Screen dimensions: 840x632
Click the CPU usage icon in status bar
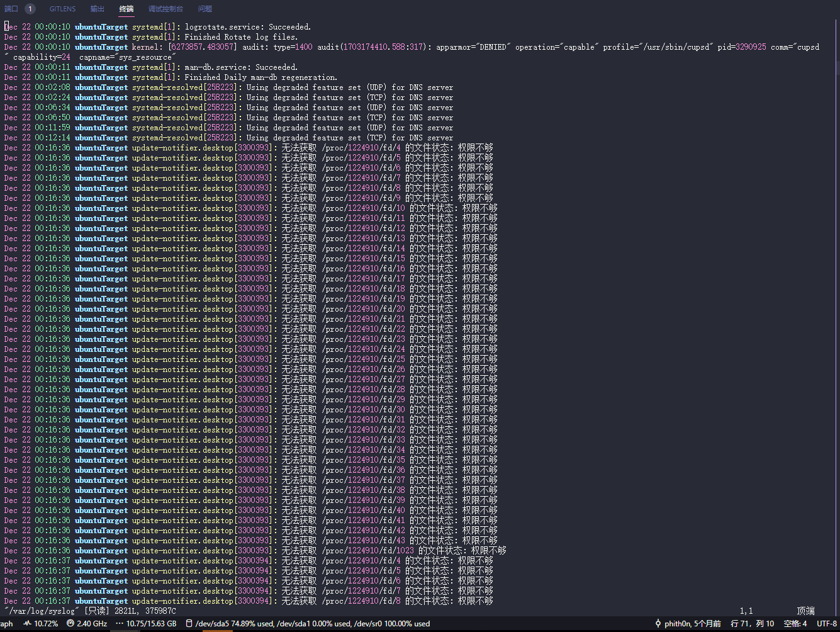coord(28,624)
